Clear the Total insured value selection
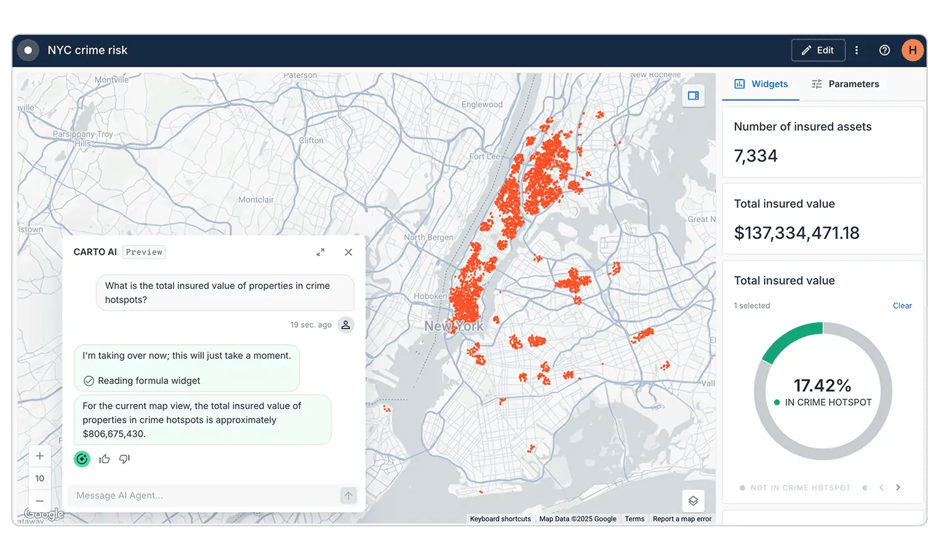The height and width of the screenshot is (560, 939). click(x=902, y=306)
